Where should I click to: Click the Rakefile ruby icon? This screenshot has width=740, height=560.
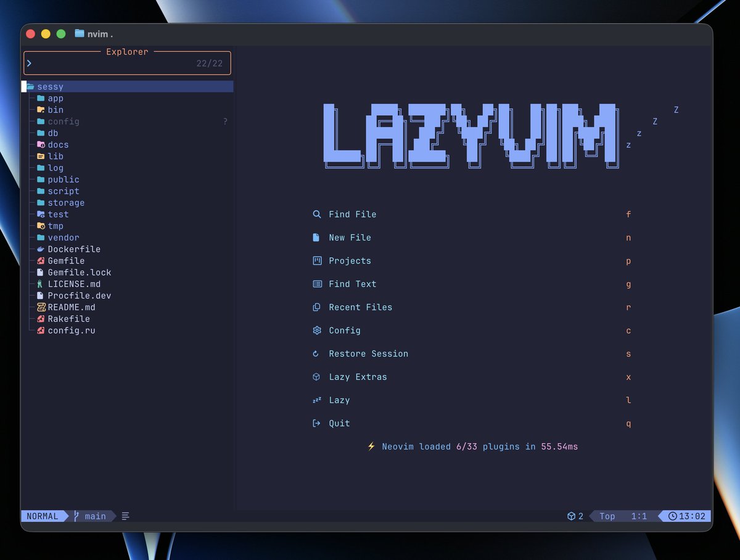click(x=41, y=319)
